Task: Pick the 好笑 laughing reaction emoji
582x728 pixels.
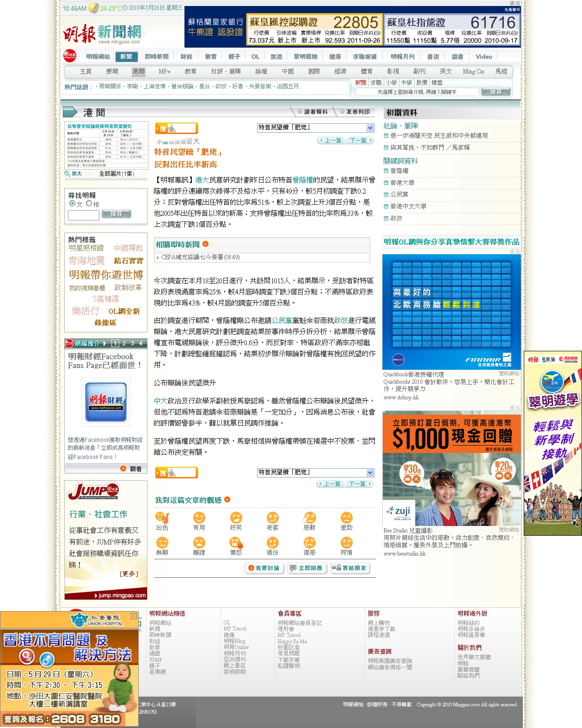Action: [236, 518]
